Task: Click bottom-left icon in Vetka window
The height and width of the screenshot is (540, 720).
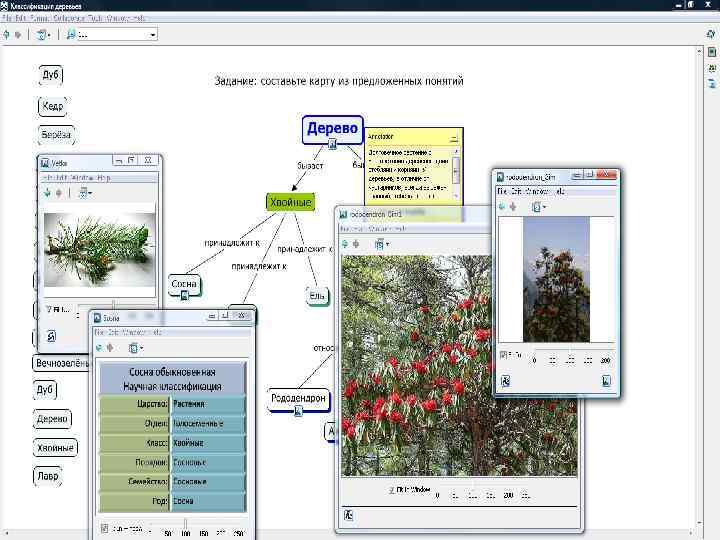Action: [x=51, y=336]
